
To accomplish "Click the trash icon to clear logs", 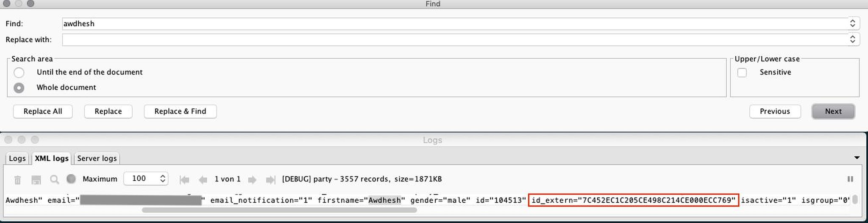I will click(17, 180).
